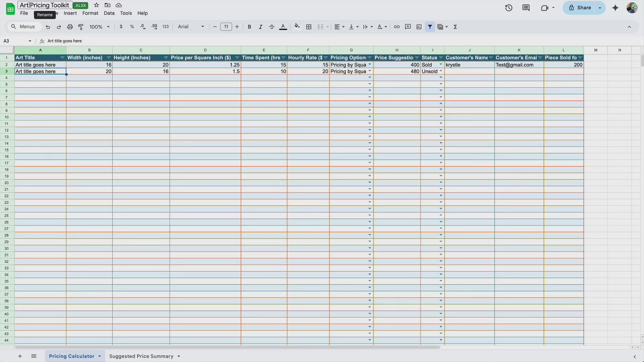Star the Art Pricing Toolkit document

click(x=97, y=5)
